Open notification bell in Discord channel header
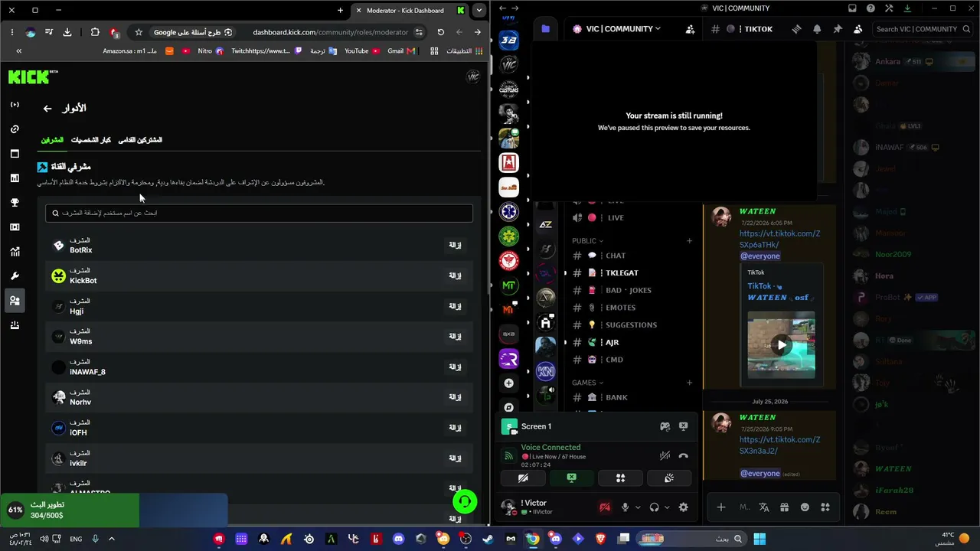980x551 pixels. [x=817, y=29]
